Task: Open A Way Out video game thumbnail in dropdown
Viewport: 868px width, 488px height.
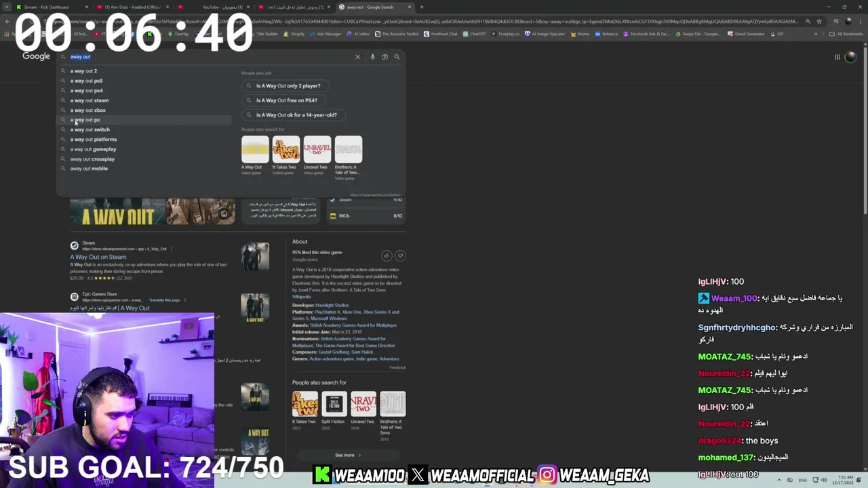Action: click(x=255, y=149)
